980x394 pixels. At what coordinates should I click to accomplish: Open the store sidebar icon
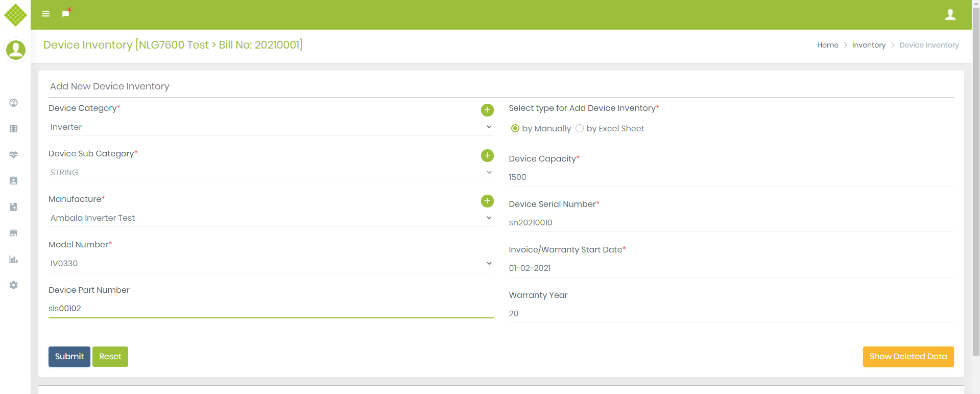tap(14, 233)
